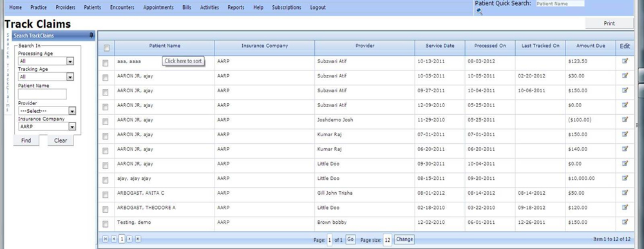Image resolution: width=644 pixels, height=249 pixels.
Task: Click the Page number input box
Action: tap(330, 239)
